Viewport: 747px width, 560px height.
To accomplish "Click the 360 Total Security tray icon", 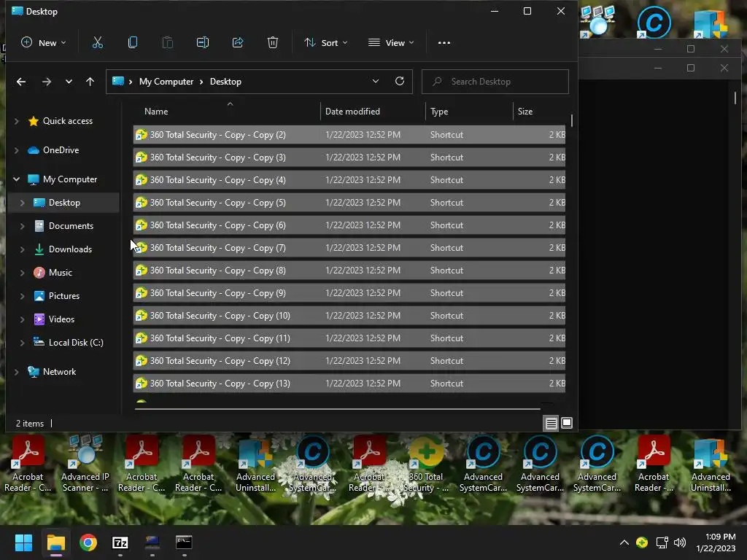I will tap(642, 542).
